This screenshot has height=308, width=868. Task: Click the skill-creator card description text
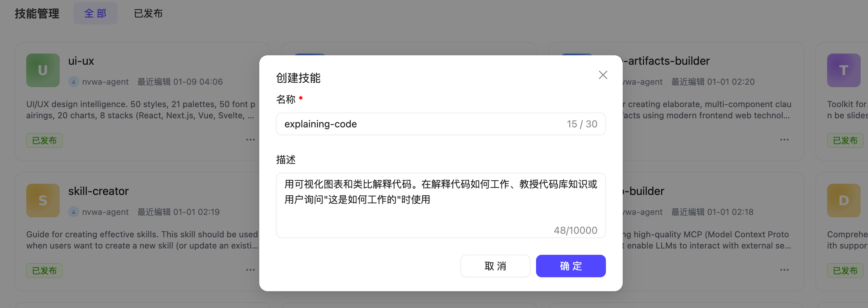tap(142, 240)
